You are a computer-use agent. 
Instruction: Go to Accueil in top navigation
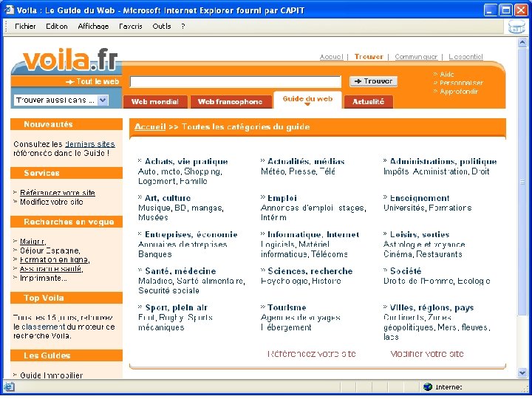click(x=332, y=57)
